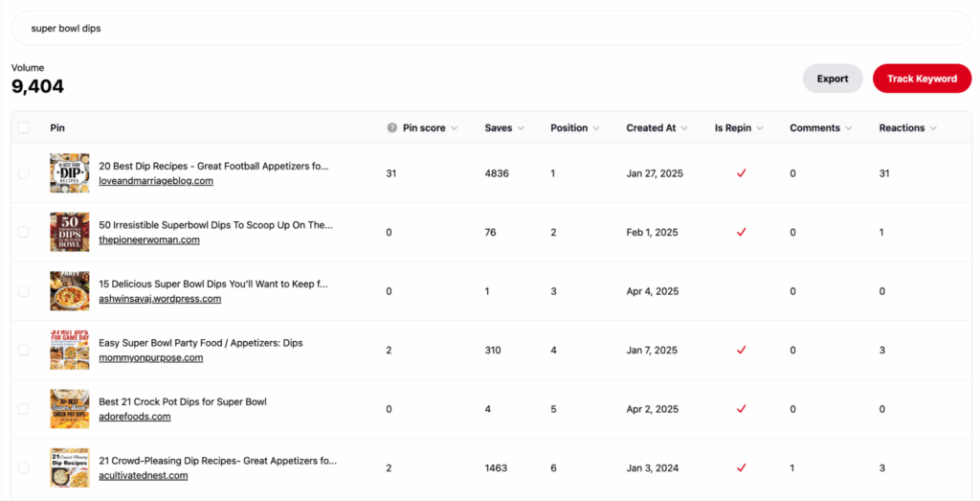Screen dimensions: 980x501
Task: Tick checkbox for 21 Crowd-Pleasing Dip Recipes pin
Action: (24, 467)
